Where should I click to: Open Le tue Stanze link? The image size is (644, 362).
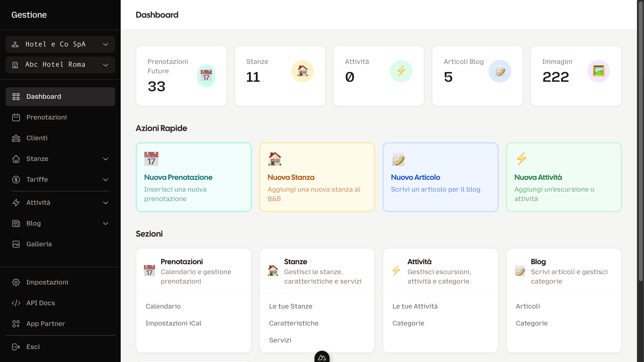[291, 306]
